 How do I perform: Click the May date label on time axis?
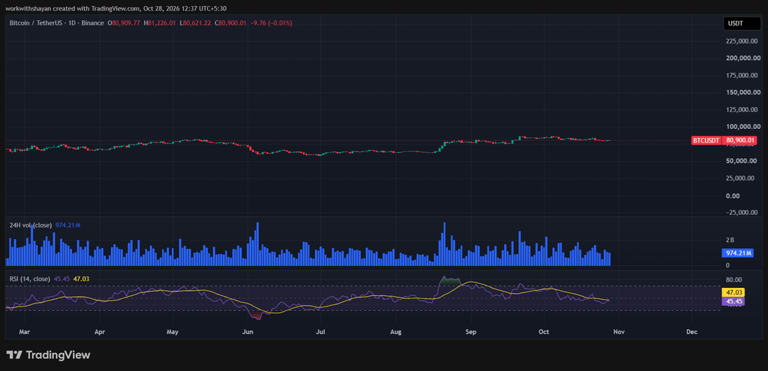tap(172, 332)
